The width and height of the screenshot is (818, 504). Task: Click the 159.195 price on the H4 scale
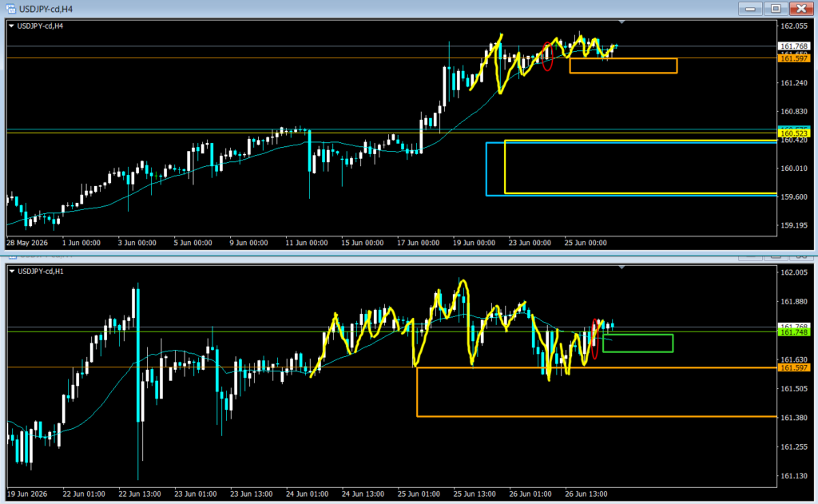[794, 225]
